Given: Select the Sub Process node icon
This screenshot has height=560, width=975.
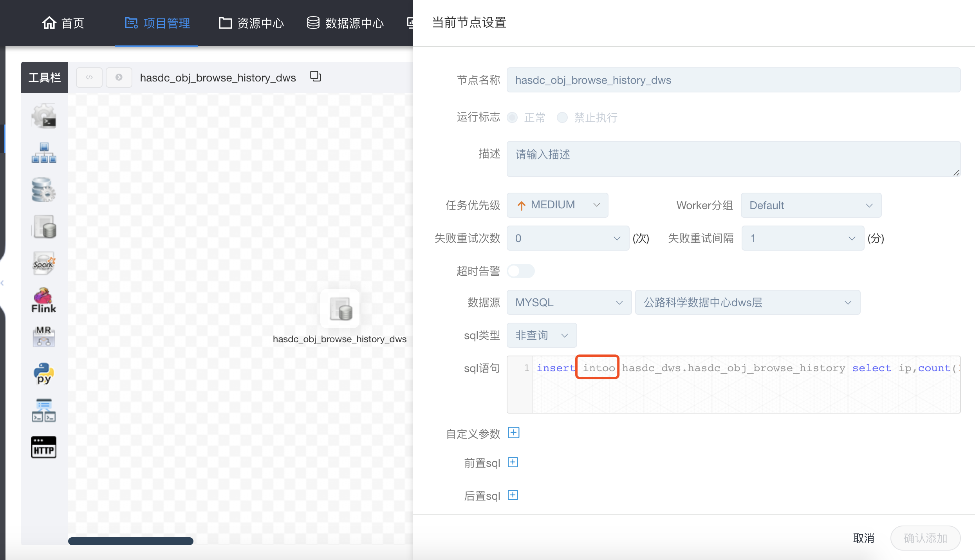Looking at the screenshot, I should tap(44, 153).
